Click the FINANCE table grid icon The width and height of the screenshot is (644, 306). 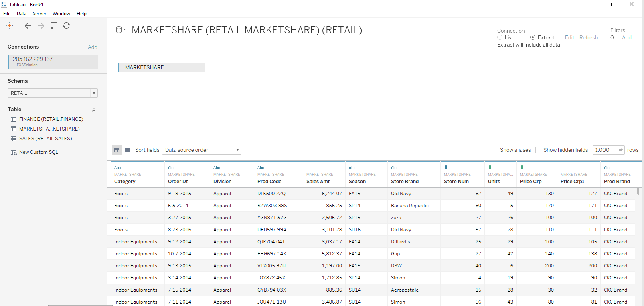pos(14,119)
